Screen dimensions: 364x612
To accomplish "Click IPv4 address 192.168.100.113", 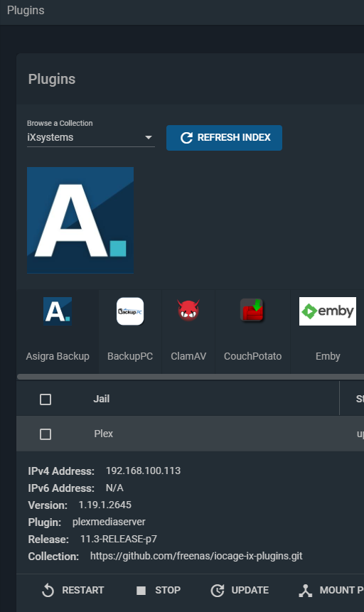I will click(144, 471).
